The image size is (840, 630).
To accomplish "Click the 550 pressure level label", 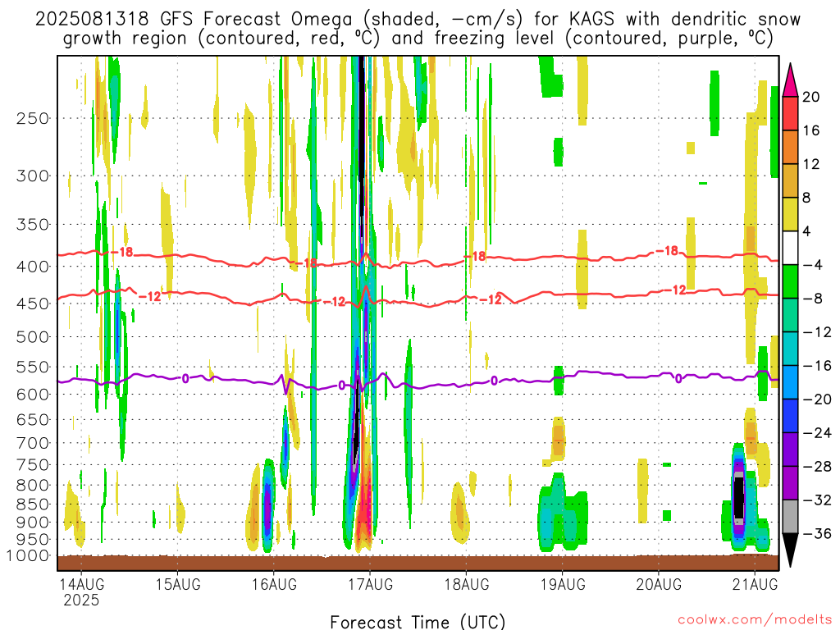I will [x=33, y=367].
